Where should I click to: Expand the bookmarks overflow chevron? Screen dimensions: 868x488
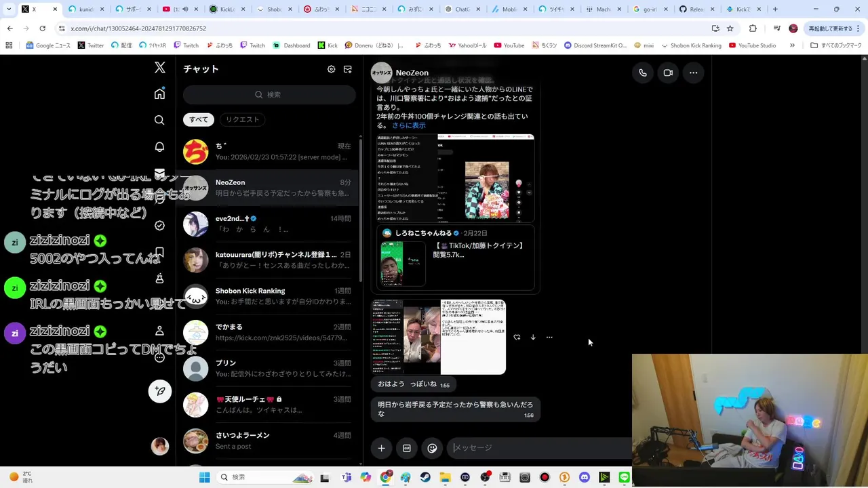tap(792, 45)
